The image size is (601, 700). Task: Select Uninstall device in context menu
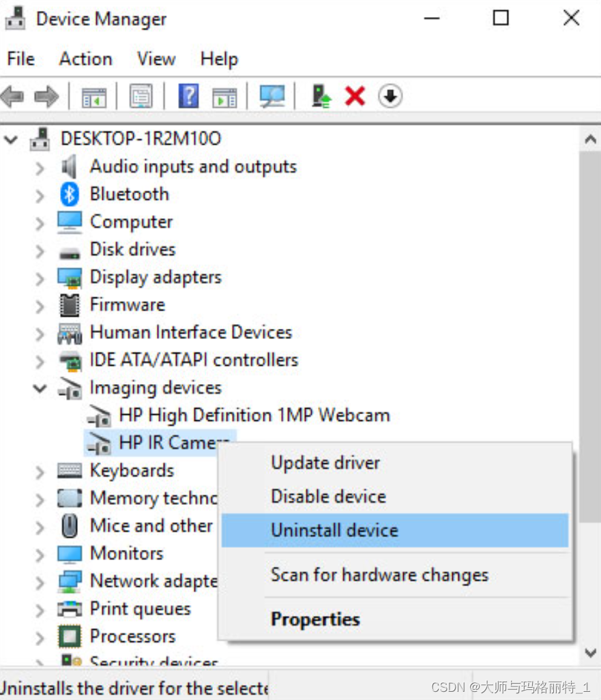395,530
